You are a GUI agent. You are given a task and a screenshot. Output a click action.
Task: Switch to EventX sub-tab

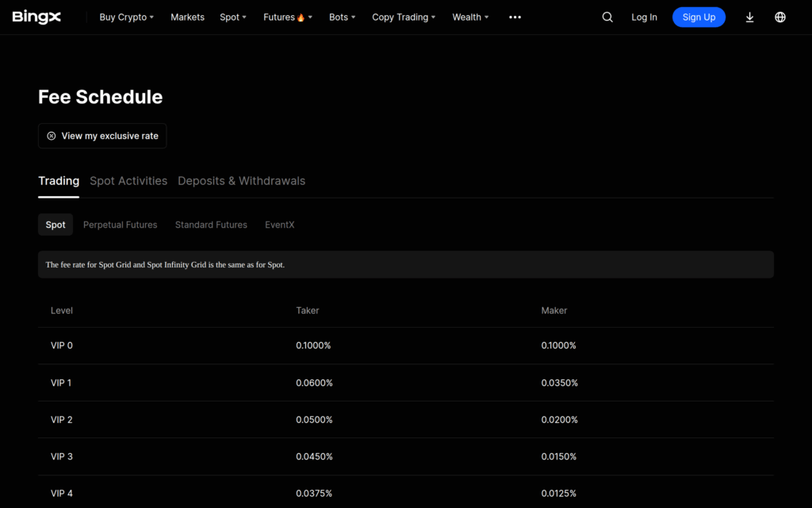tap(280, 225)
